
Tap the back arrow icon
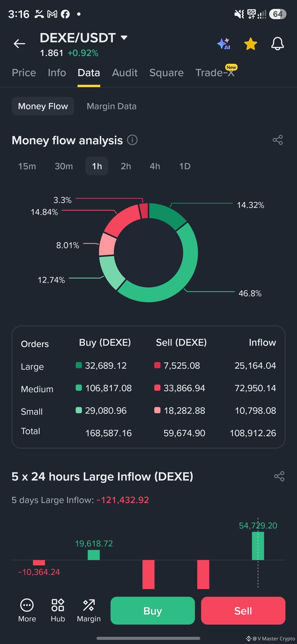coord(19,44)
